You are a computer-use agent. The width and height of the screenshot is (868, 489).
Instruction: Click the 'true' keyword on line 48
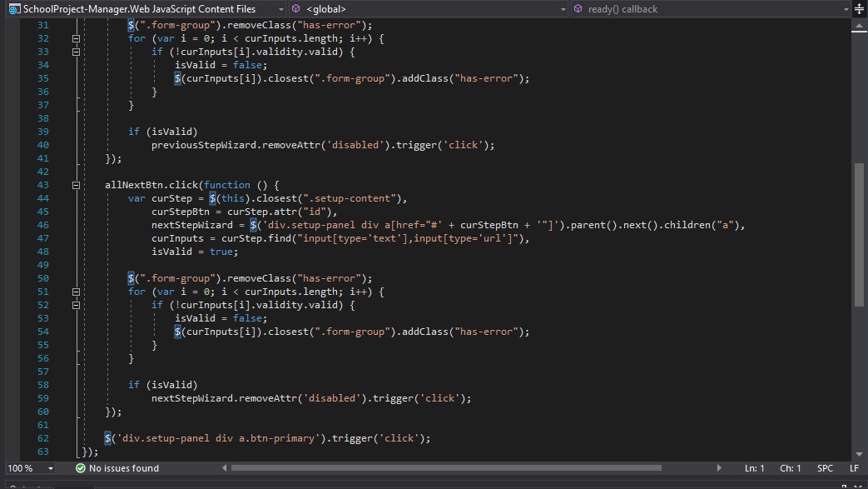(221, 252)
